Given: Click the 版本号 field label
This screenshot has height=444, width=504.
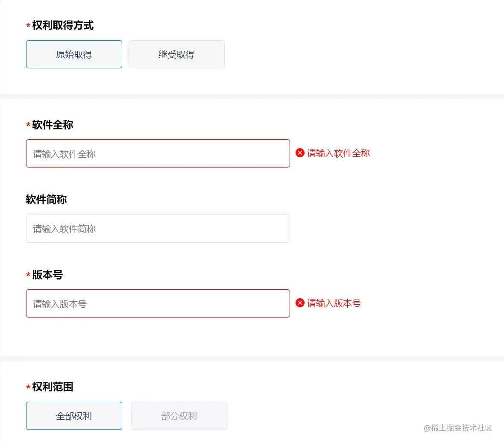Looking at the screenshot, I should click(47, 275).
